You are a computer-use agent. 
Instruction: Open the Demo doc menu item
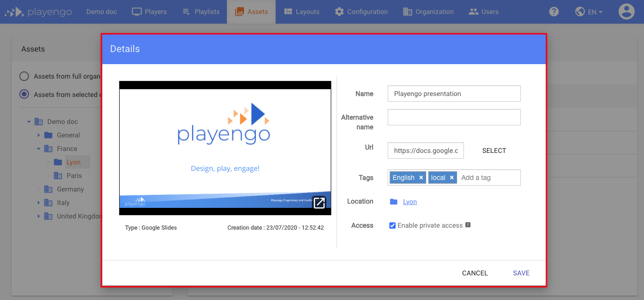click(101, 12)
